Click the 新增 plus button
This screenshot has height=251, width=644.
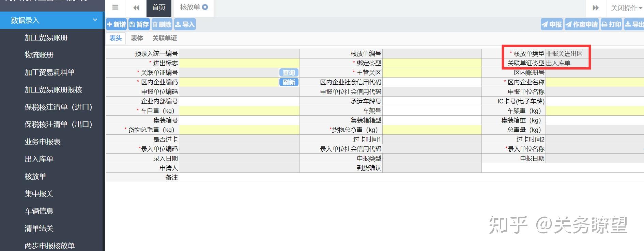116,24
